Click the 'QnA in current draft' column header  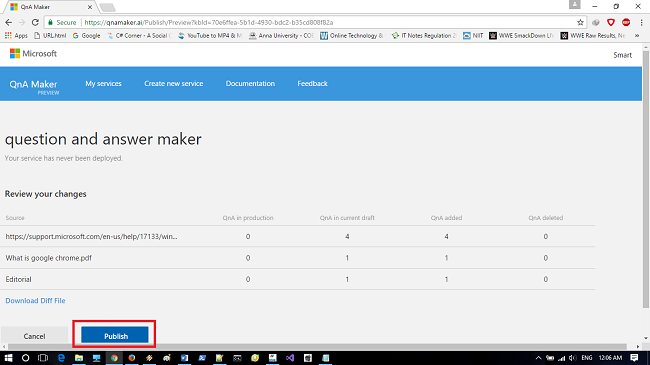pyautogui.click(x=347, y=218)
